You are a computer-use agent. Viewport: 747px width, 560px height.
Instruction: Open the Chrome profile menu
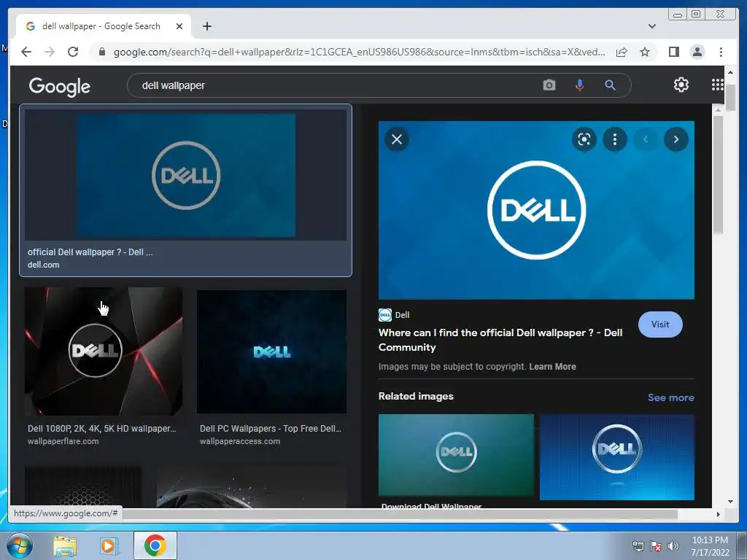click(697, 52)
